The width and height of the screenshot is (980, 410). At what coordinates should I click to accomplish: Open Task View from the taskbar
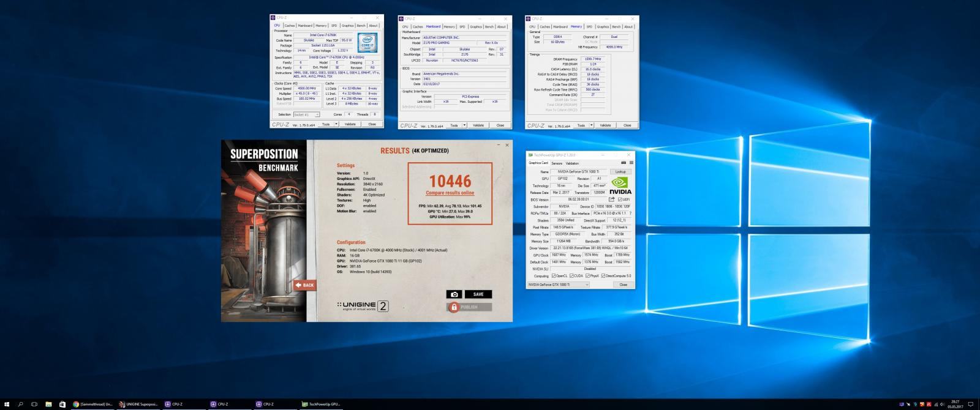pyautogui.click(x=34, y=404)
